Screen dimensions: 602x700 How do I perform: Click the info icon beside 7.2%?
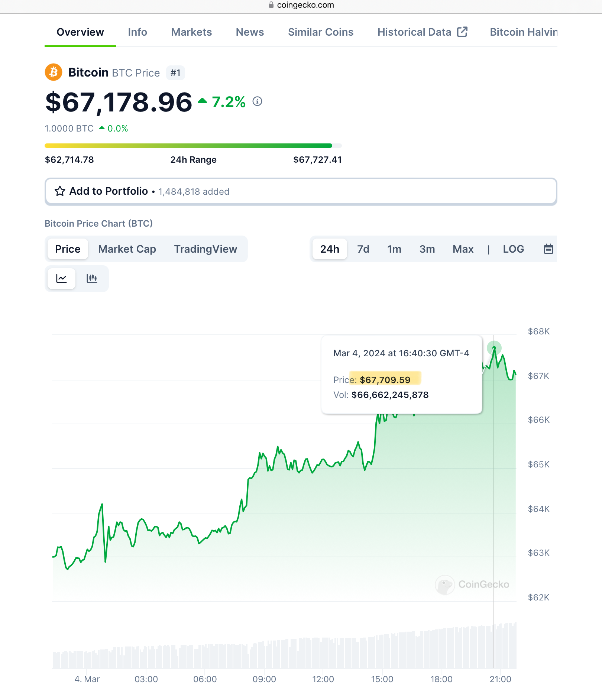pos(257,101)
